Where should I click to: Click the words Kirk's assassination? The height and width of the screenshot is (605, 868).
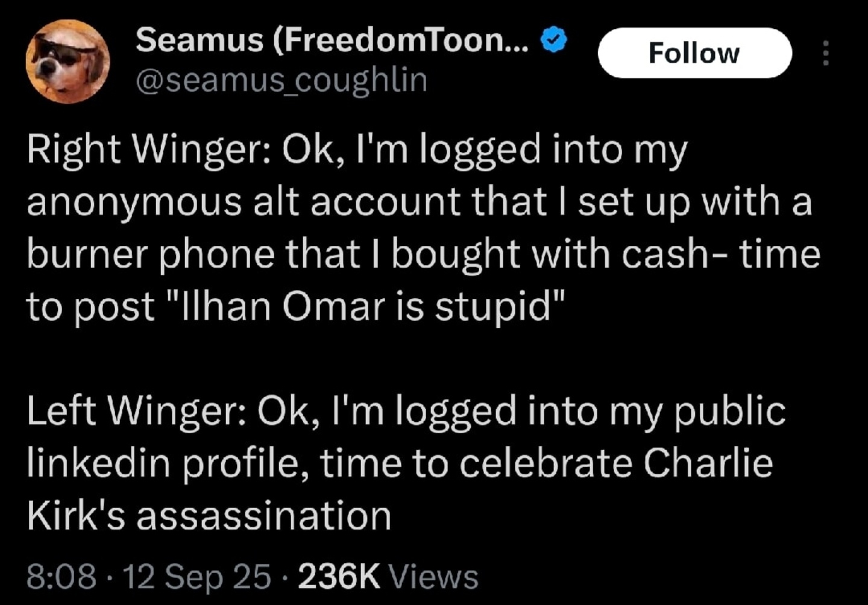(x=209, y=516)
